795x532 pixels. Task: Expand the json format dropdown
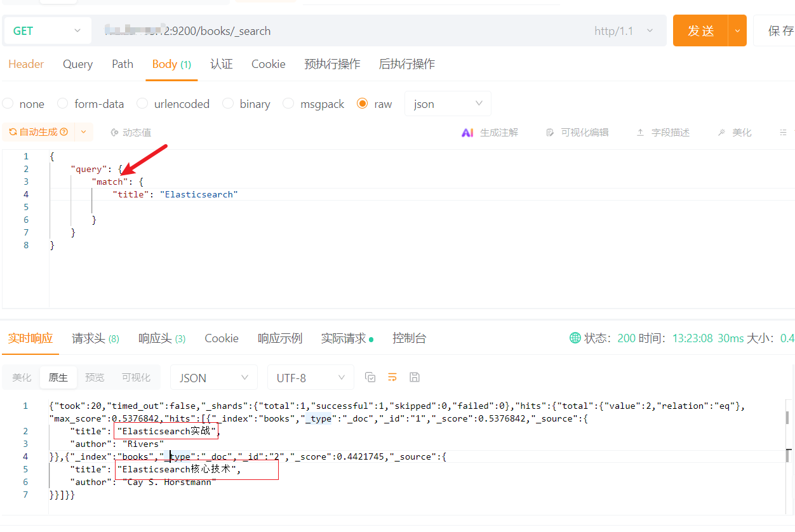coord(448,103)
